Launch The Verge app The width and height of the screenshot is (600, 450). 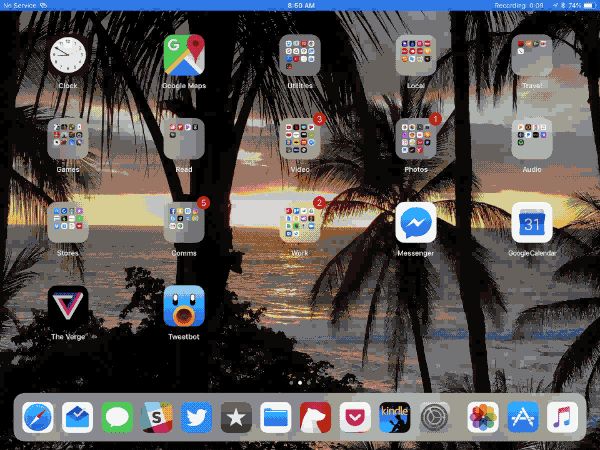tap(68, 306)
